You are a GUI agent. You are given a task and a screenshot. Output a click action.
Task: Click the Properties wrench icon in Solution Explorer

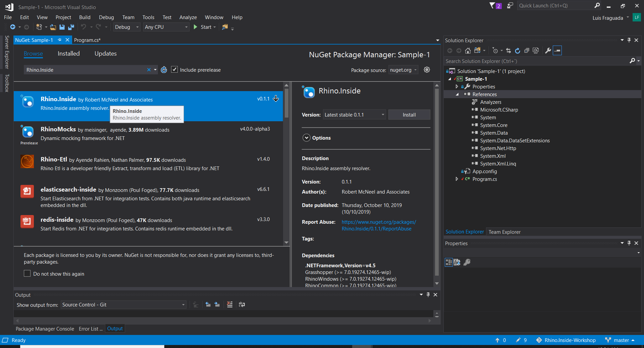(548, 51)
